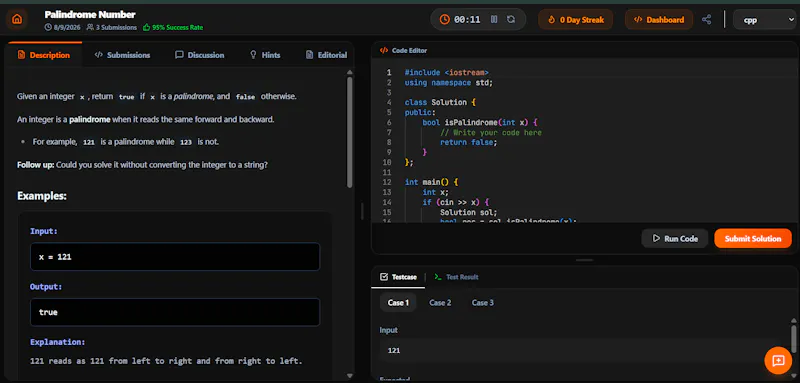800x383 pixels.
Task: Click the description scrollbar down arrow
Action: [x=349, y=375]
